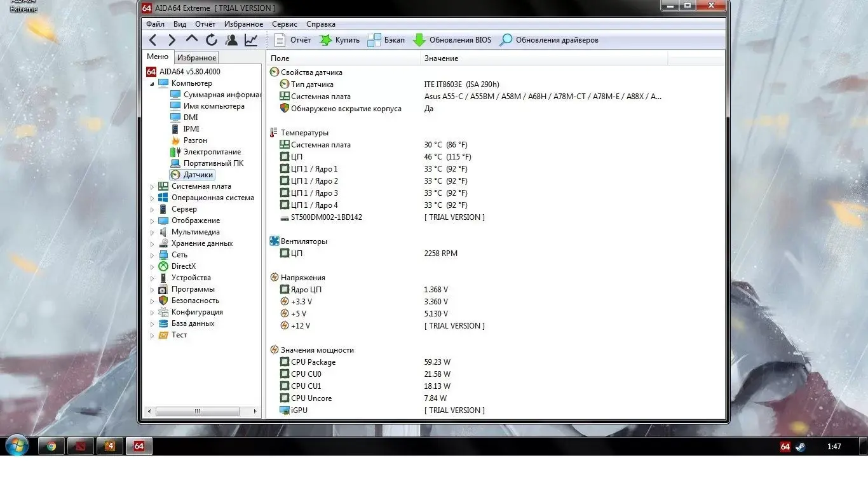Click the Отчёт toolbar button
This screenshot has width=868, height=488.
click(x=293, y=40)
